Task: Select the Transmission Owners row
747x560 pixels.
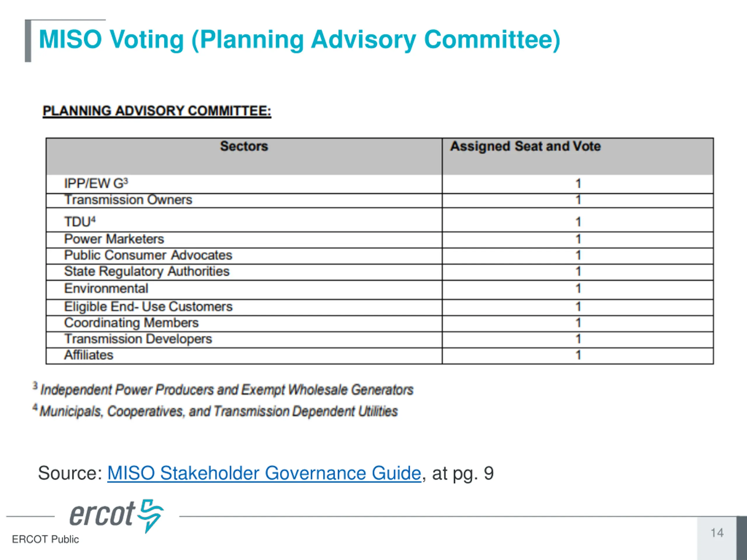Action: tap(380, 200)
